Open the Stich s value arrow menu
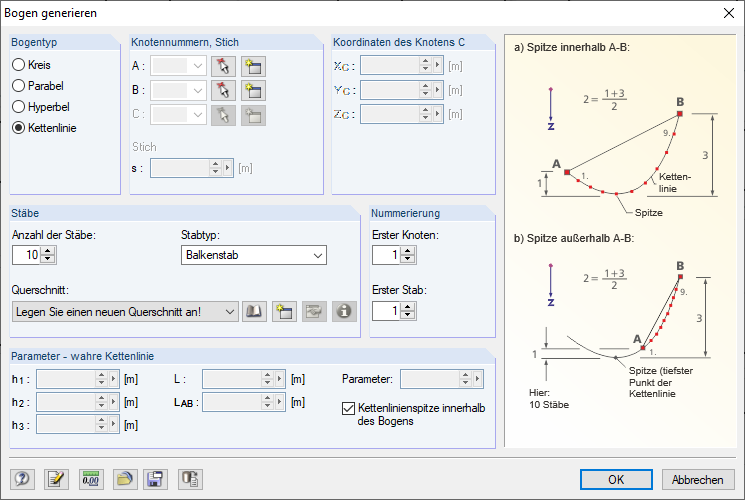This screenshot has height=500, width=745. pos(228,168)
